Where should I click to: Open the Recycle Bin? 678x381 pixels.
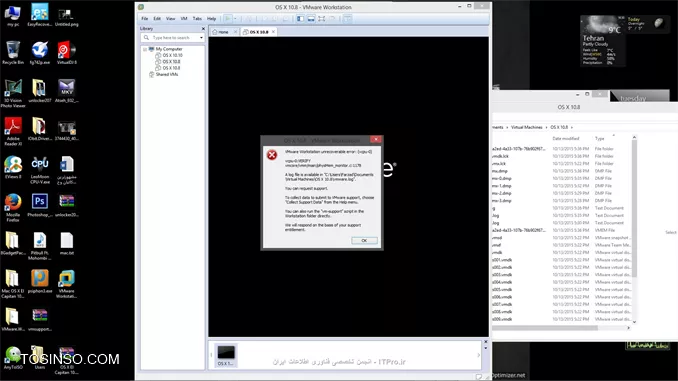click(13, 53)
